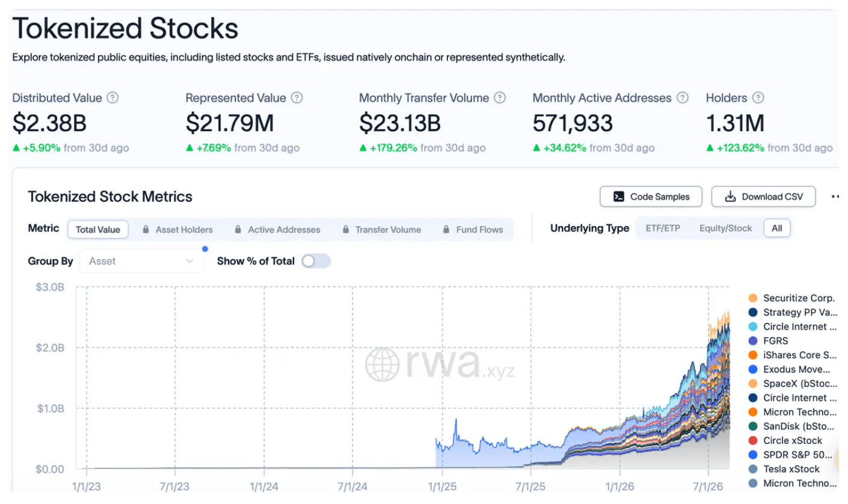Open the more options ellipsis menu
Screen dimensions: 848x504
[x=835, y=197]
